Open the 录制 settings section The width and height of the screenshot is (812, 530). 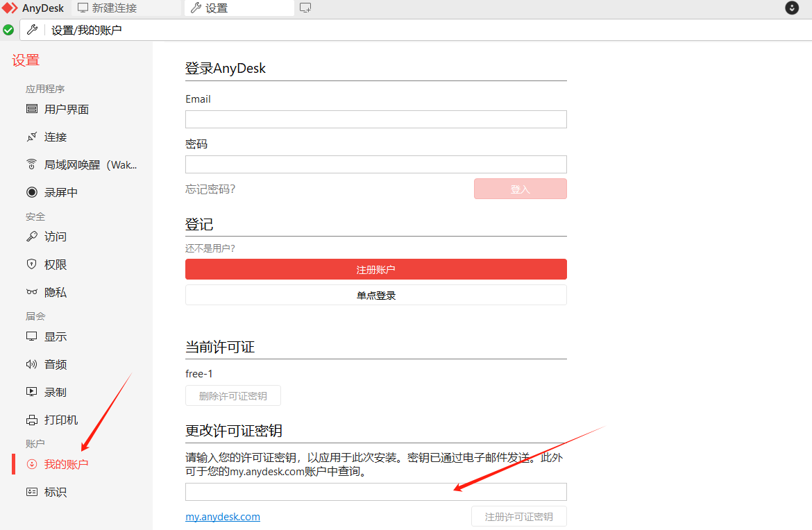[56, 393]
